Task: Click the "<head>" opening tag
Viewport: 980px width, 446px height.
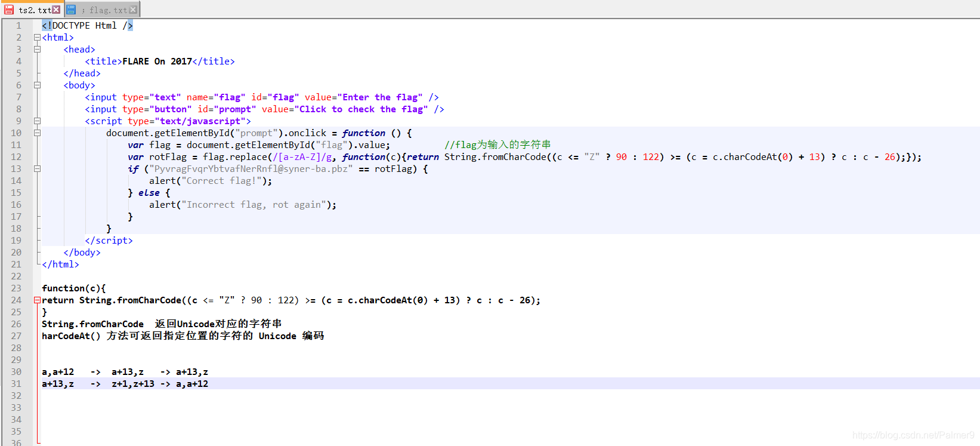Action: pyautogui.click(x=79, y=50)
